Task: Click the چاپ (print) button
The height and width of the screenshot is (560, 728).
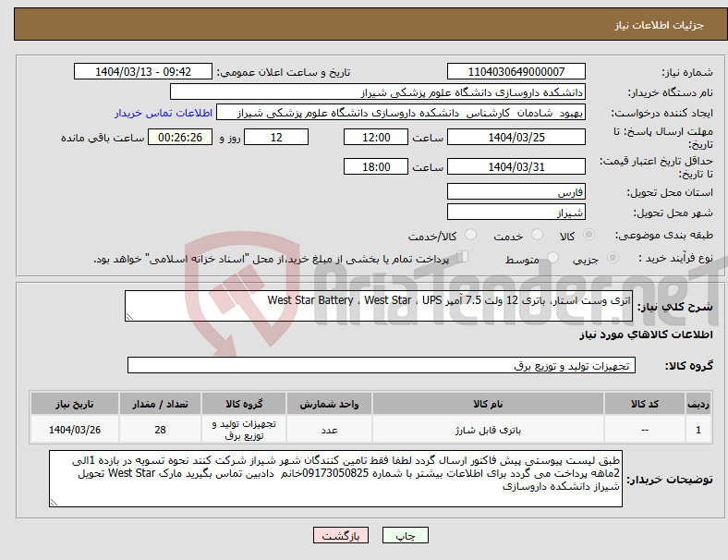Action: [405, 535]
